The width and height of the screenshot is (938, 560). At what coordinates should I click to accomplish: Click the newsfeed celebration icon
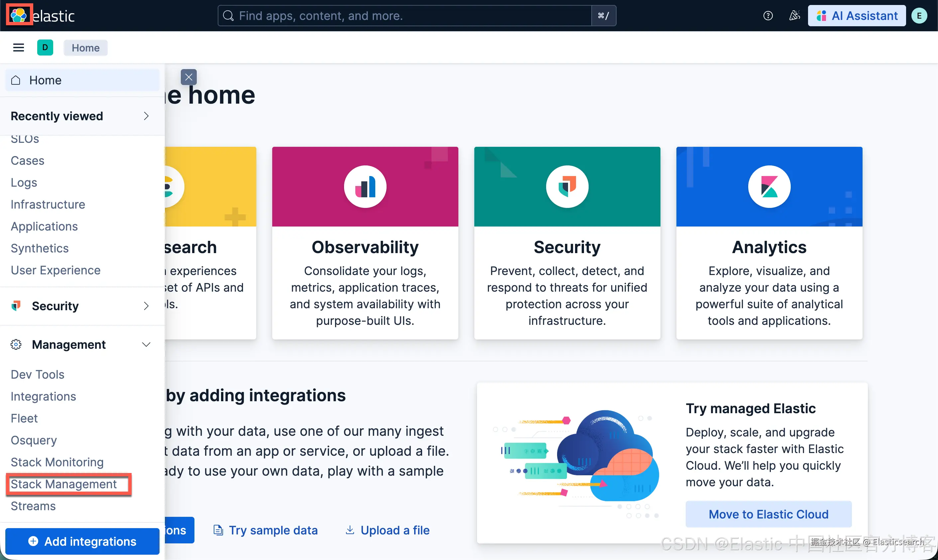click(794, 16)
